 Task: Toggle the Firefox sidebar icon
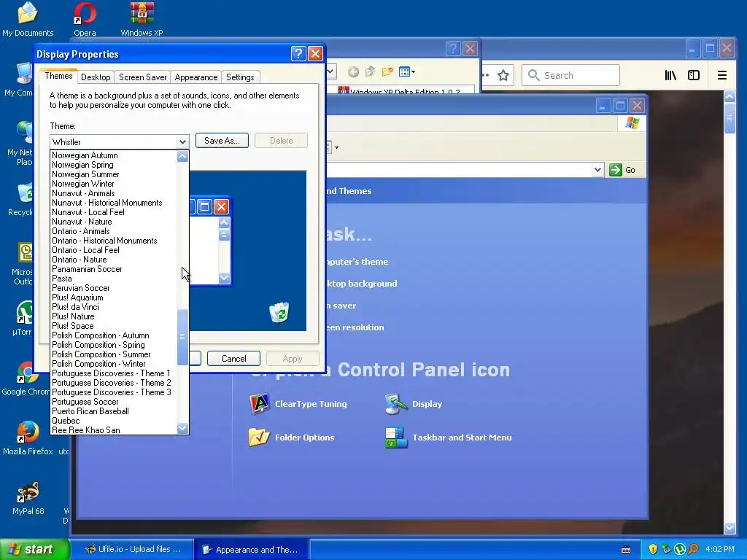point(694,75)
